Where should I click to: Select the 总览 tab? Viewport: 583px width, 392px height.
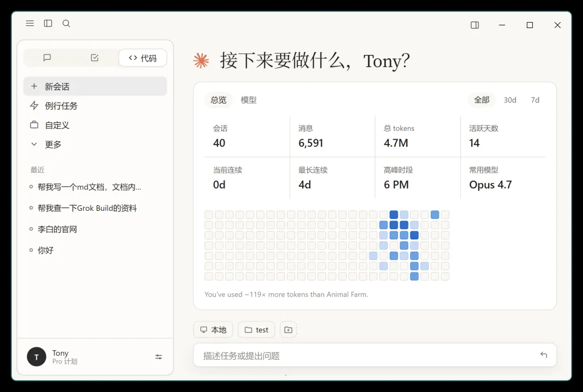pyautogui.click(x=218, y=100)
